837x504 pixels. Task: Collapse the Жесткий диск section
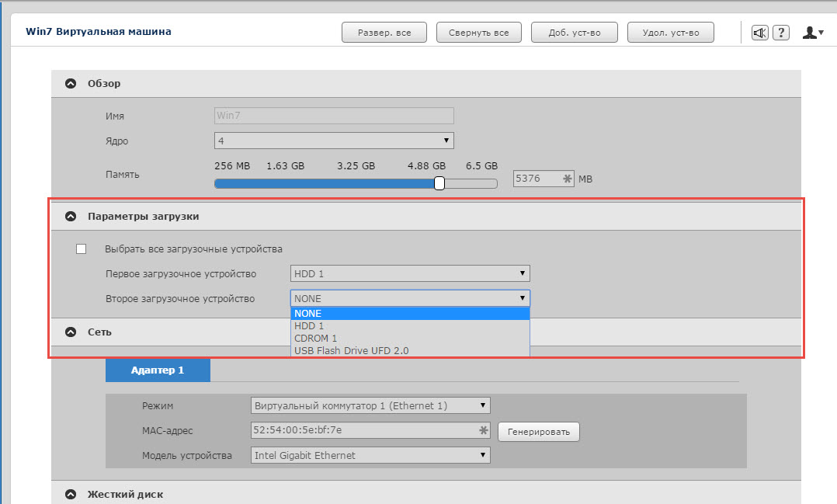(71, 495)
